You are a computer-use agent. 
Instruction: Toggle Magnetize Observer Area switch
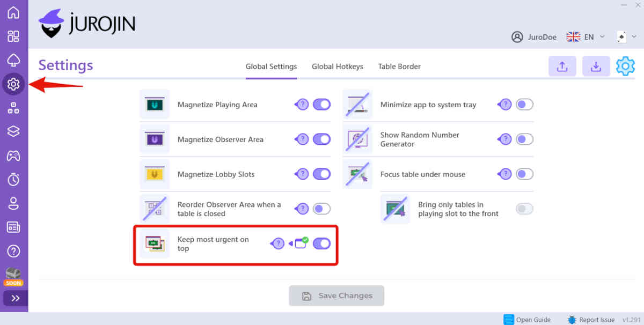pyautogui.click(x=321, y=139)
